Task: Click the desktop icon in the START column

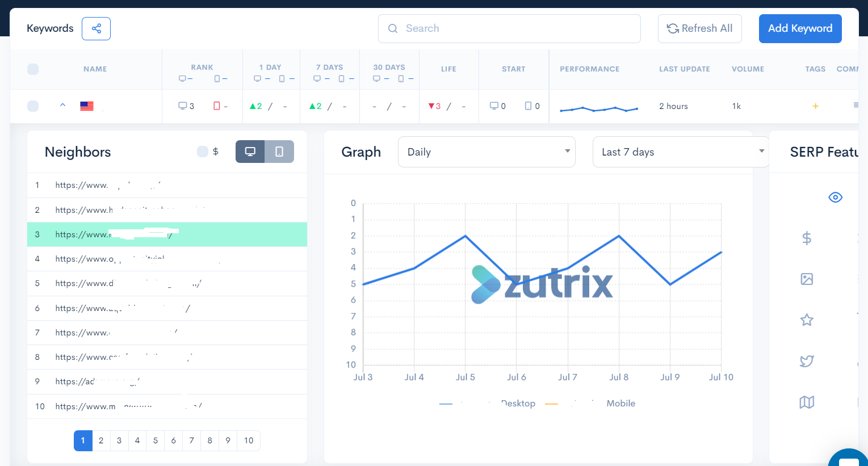Action: [x=494, y=106]
